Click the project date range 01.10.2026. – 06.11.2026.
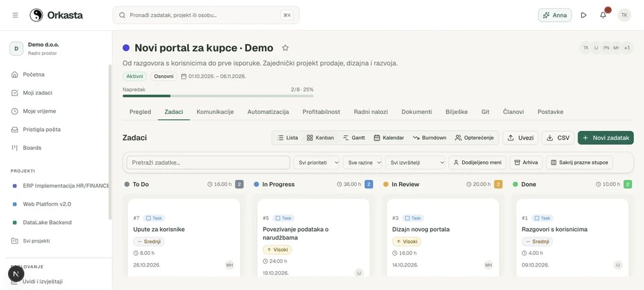The width and height of the screenshot is (644, 290). coord(213,77)
